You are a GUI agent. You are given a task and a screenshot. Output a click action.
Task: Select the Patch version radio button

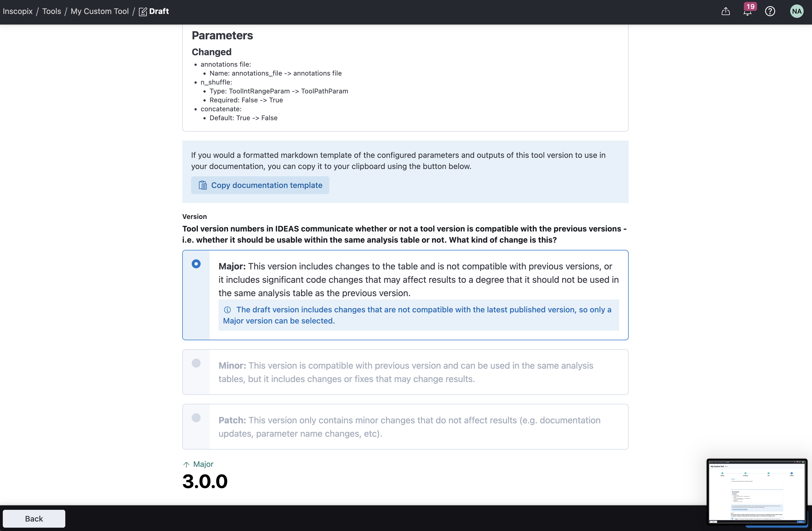[x=196, y=418]
